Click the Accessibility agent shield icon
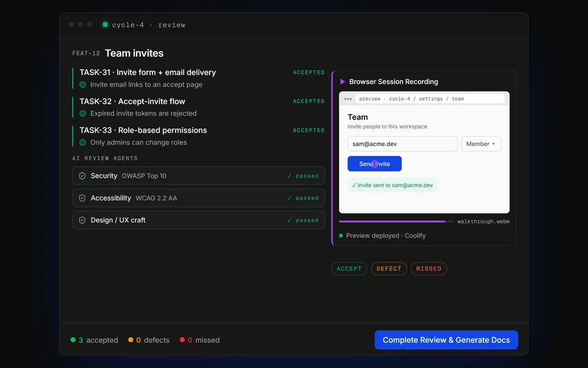 (x=82, y=198)
